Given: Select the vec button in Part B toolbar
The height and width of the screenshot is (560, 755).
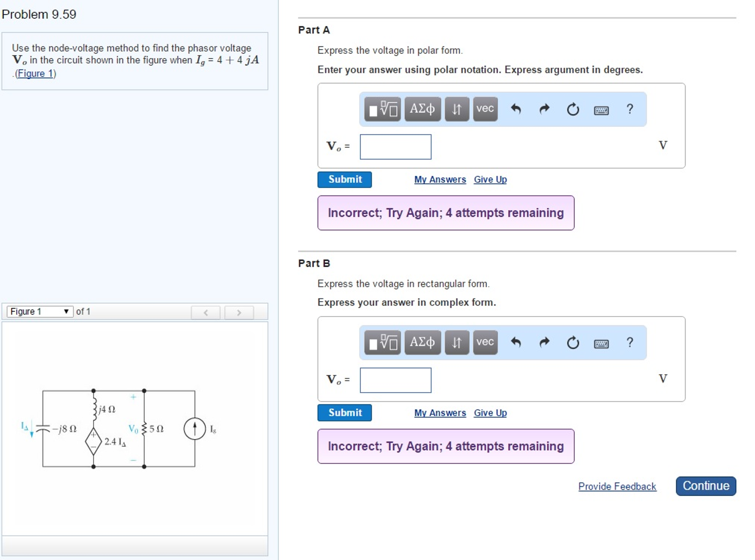Looking at the screenshot, I should [x=485, y=343].
